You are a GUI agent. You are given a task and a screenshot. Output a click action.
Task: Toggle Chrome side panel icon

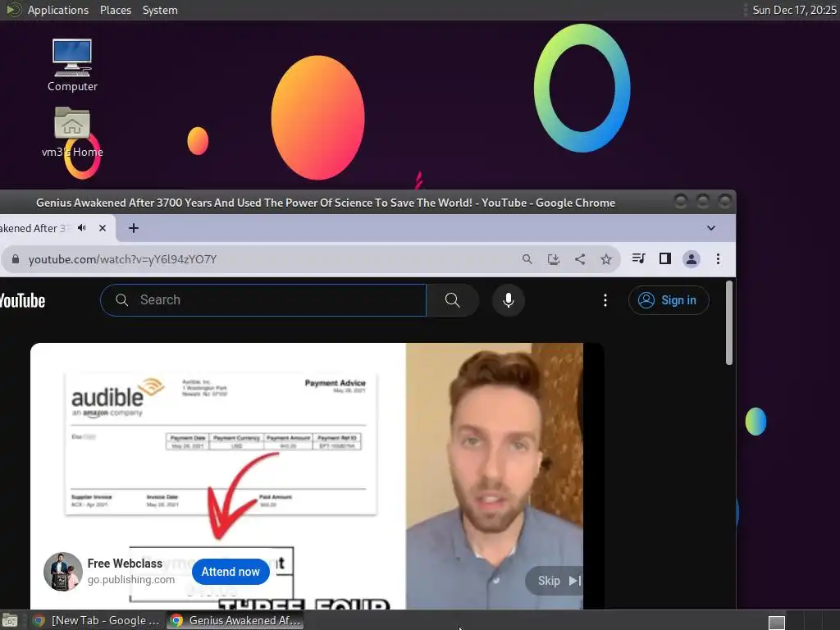[664, 258]
